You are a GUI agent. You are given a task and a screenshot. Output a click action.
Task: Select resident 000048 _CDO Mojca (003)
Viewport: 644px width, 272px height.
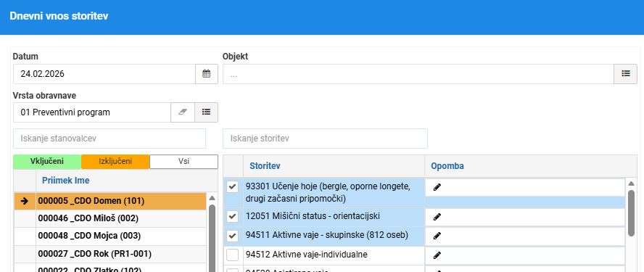110,236
